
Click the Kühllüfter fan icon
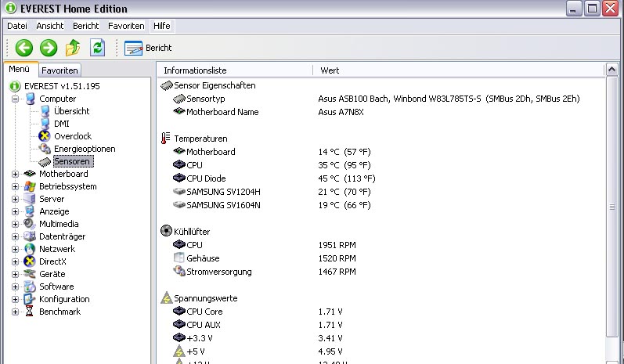(x=166, y=231)
